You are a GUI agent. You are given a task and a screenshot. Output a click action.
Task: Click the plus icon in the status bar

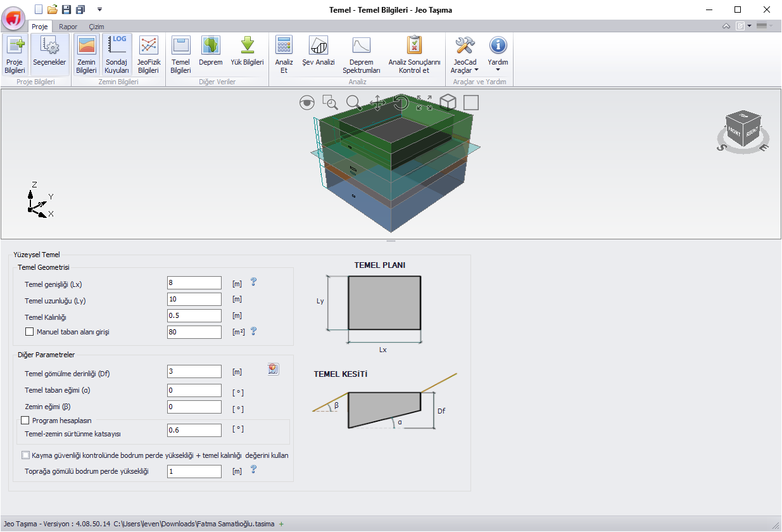coord(281,524)
